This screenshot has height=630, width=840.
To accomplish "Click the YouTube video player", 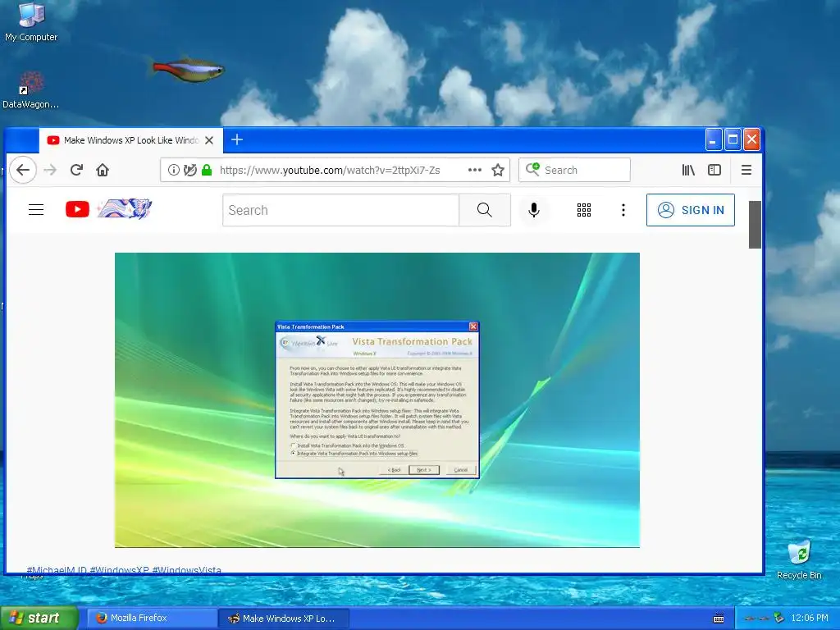I will pyautogui.click(x=377, y=399).
